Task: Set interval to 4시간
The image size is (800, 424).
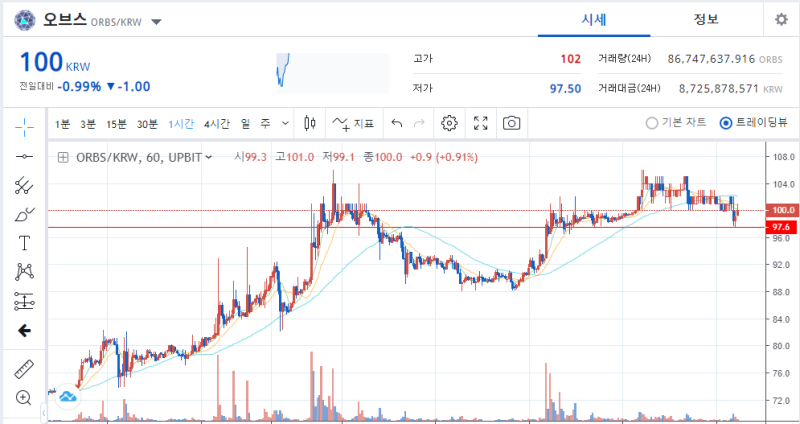Action: point(217,123)
